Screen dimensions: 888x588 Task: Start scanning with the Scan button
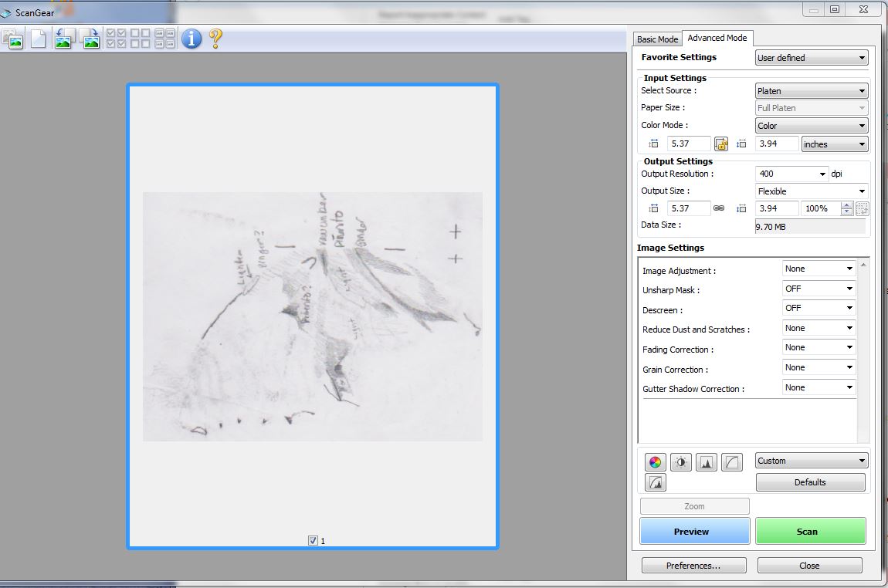tap(808, 531)
